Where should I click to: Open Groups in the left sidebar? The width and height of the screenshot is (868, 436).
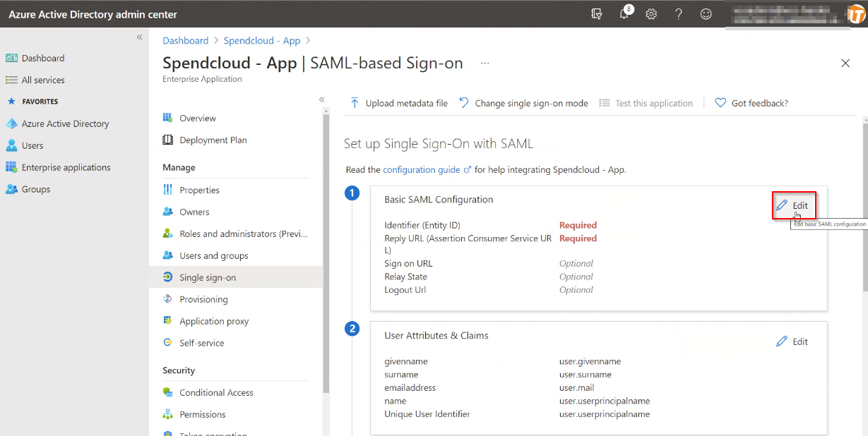(x=35, y=189)
